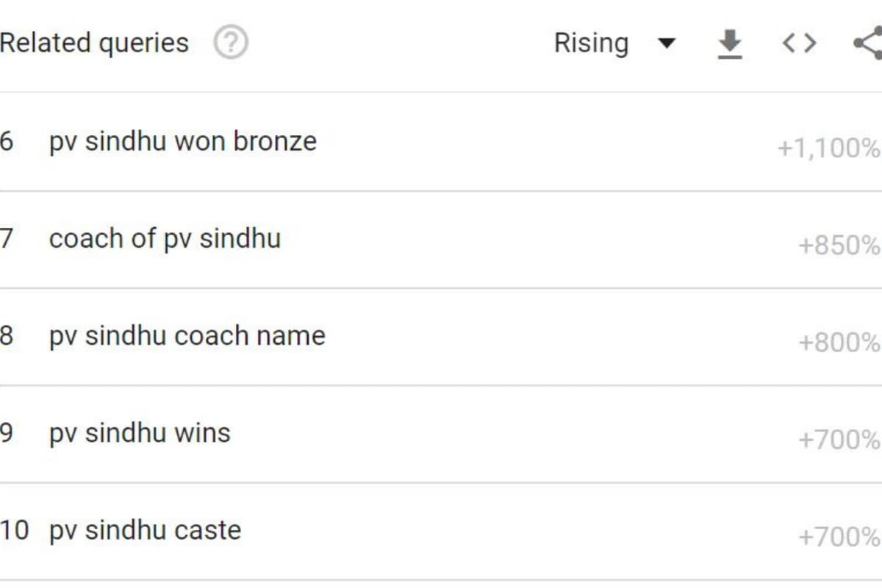882x588 pixels.
Task: Click the help question mark icon
Action: (231, 43)
